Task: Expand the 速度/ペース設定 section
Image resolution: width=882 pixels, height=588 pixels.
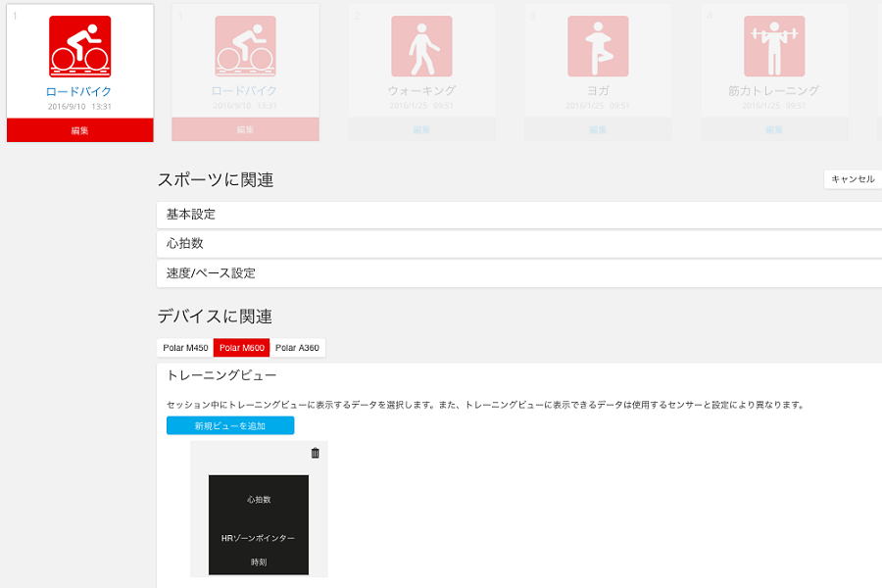Action: click(x=519, y=273)
